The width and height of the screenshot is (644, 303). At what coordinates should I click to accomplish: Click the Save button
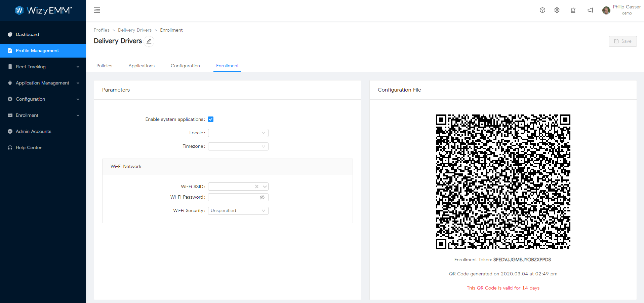tap(622, 41)
